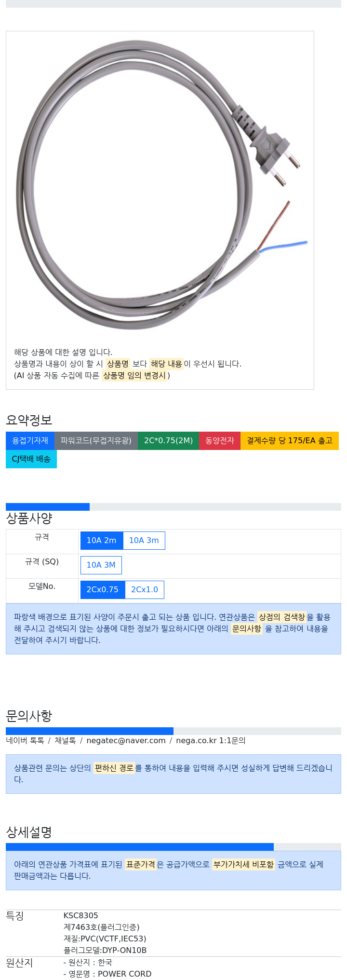This screenshot has height=980, width=347.
Task: Click the 상품사양 section progress bar
Action: pos(173,507)
